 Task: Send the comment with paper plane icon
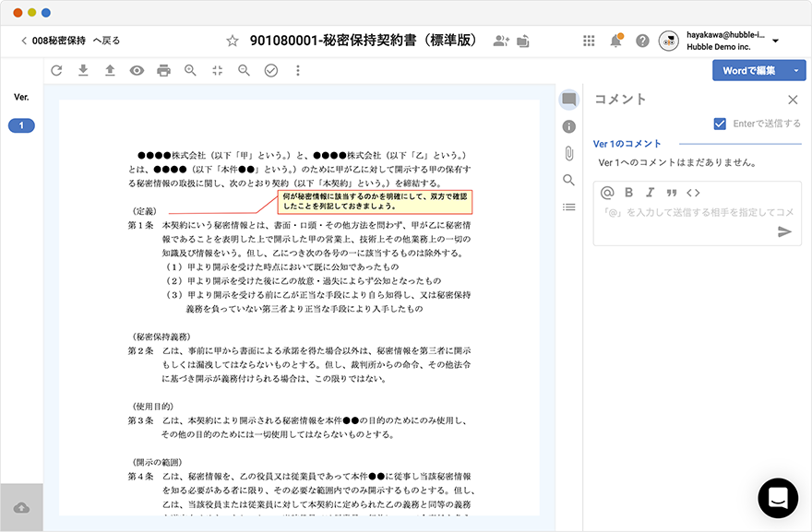784,231
